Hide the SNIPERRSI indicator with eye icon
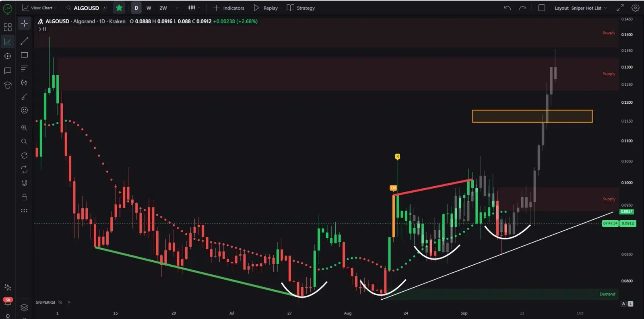644x319 pixels. (x=60, y=302)
